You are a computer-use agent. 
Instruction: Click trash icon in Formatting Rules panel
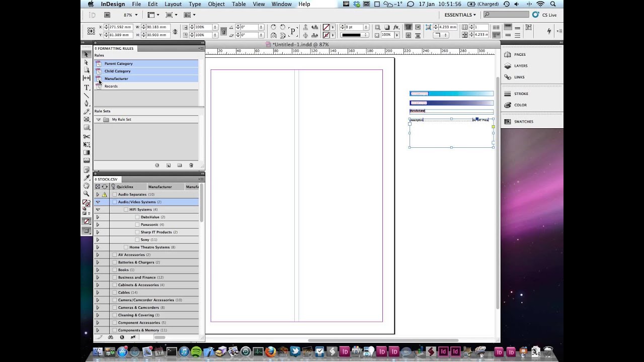(191, 165)
